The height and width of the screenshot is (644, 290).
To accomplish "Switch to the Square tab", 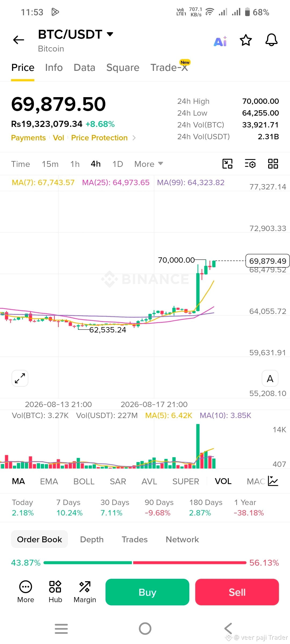I will click(x=123, y=68).
